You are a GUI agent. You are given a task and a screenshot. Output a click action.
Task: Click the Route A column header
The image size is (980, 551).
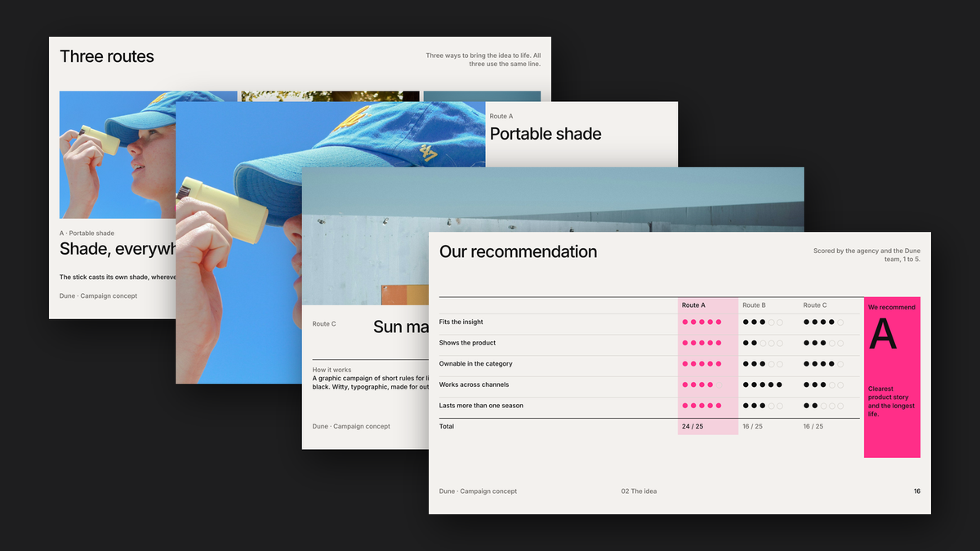click(x=693, y=305)
